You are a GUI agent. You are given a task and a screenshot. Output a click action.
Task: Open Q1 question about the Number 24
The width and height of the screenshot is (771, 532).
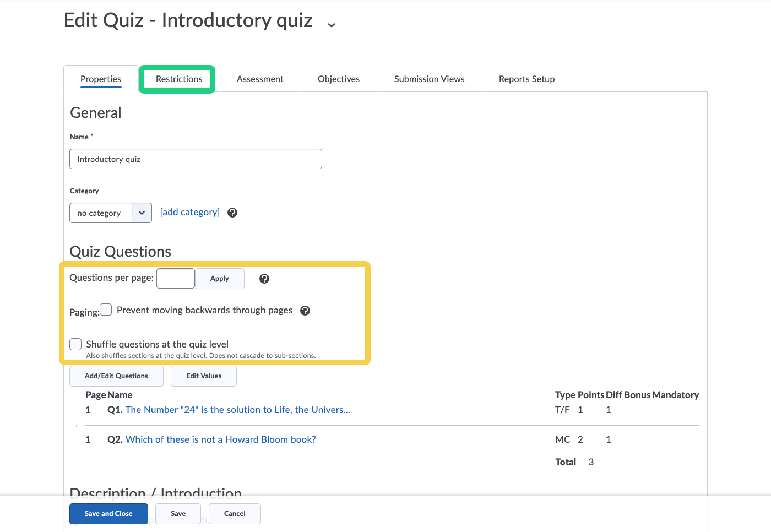(237, 410)
